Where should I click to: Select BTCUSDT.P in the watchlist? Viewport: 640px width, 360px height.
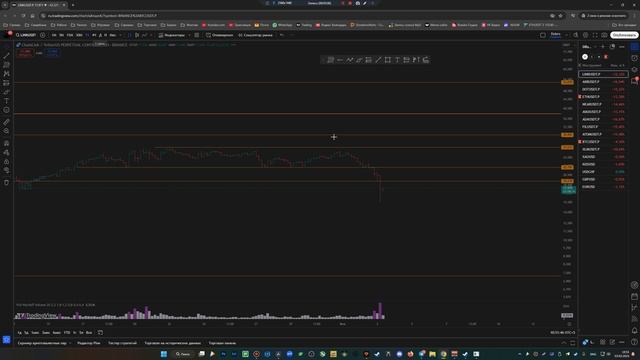(603, 142)
